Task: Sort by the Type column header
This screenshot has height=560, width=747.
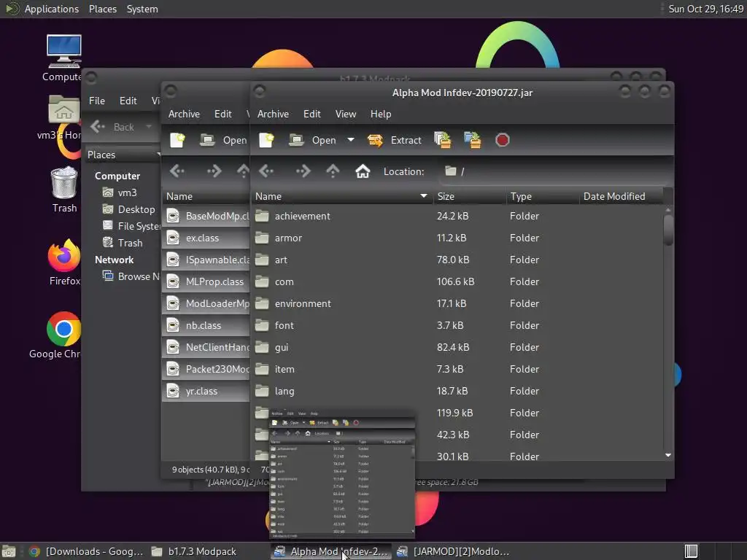Action: tap(543, 196)
